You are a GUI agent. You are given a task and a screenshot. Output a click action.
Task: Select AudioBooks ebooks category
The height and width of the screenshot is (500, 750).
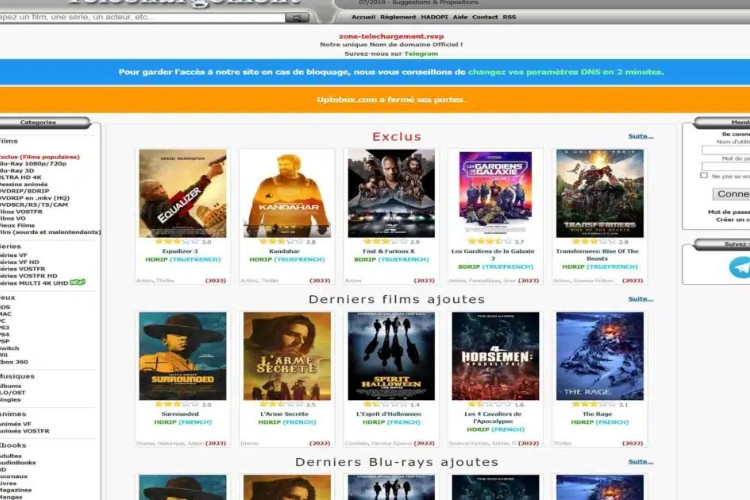18,463
